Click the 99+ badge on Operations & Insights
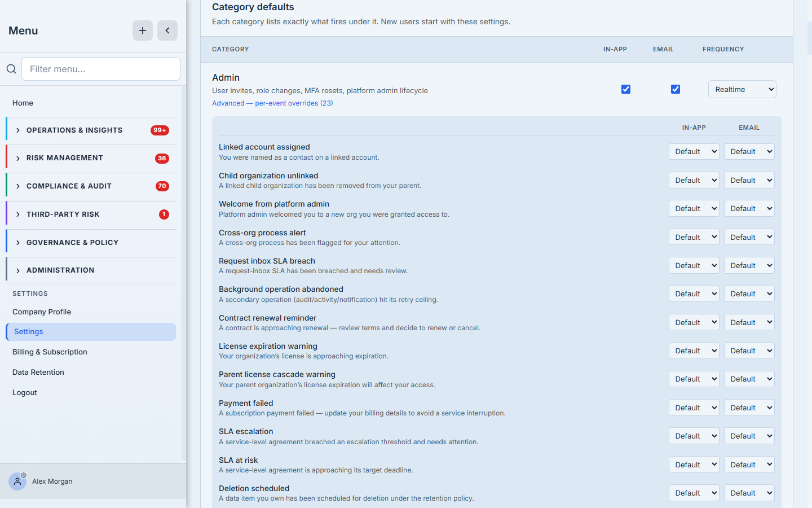812x508 pixels. coord(160,130)
